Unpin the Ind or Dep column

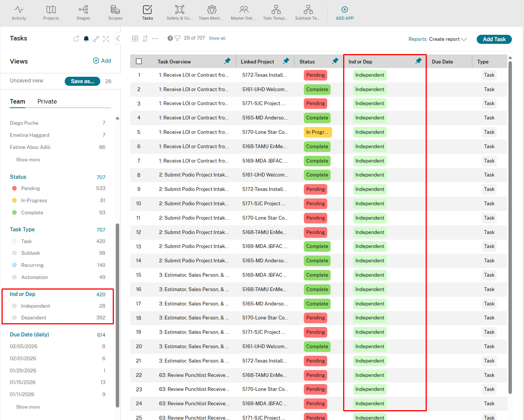(418, 61)
